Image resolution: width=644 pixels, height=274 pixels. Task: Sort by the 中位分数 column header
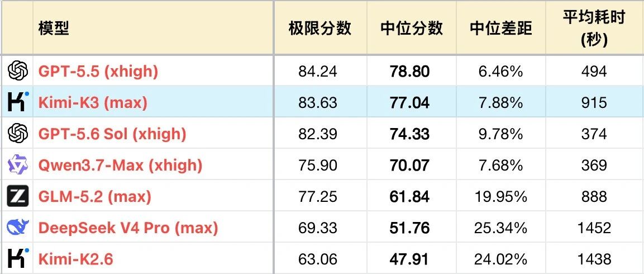tap(412, 29)
